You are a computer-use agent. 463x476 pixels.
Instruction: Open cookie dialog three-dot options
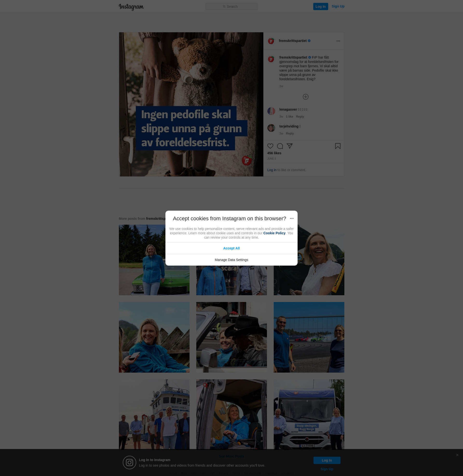coord(292,218)
